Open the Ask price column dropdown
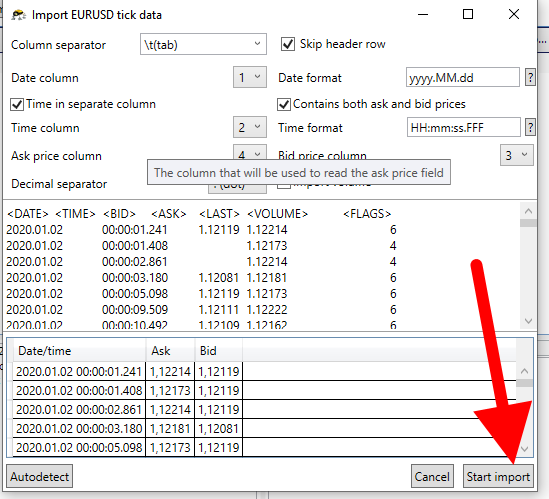549x499 pixels. pos(250,153)
